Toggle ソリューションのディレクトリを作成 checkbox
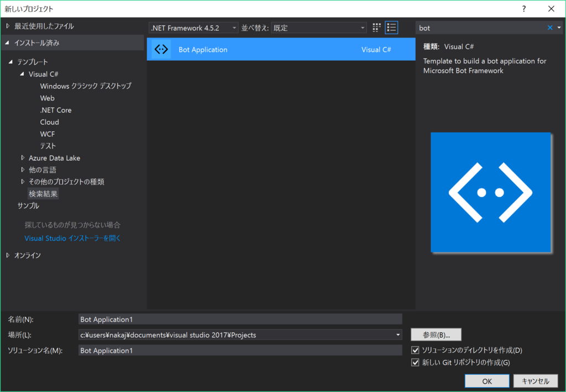Viewport: 566px width, 392px height. click(415, 350)
